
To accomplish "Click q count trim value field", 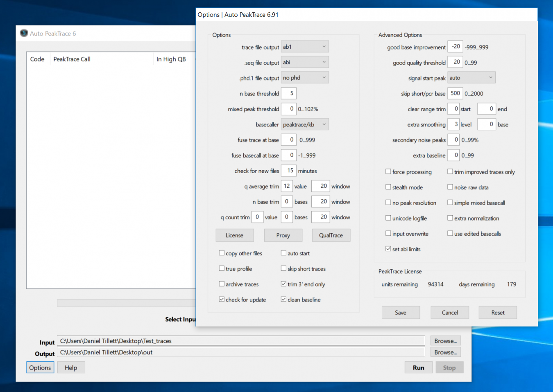I will tap(257, 217).
